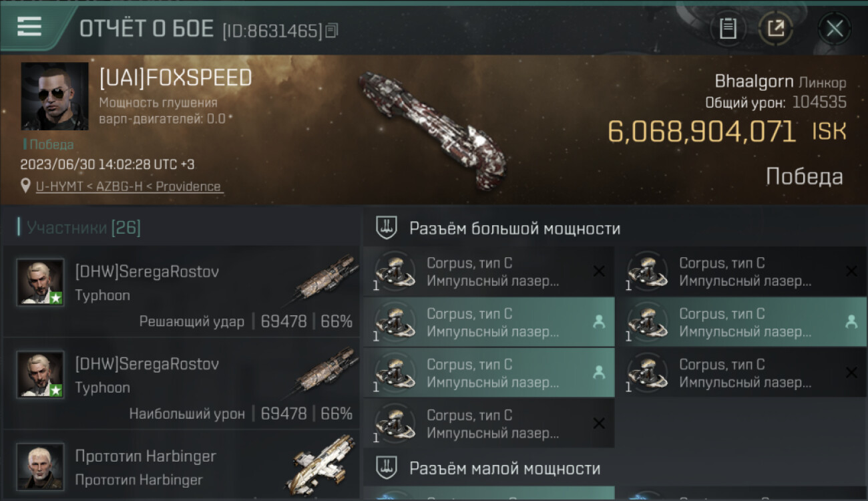Click person icon on highlighted right-column Corpus module
This screenshot has height=501, width=868.
pyautogui.click(x=851, y=322)
